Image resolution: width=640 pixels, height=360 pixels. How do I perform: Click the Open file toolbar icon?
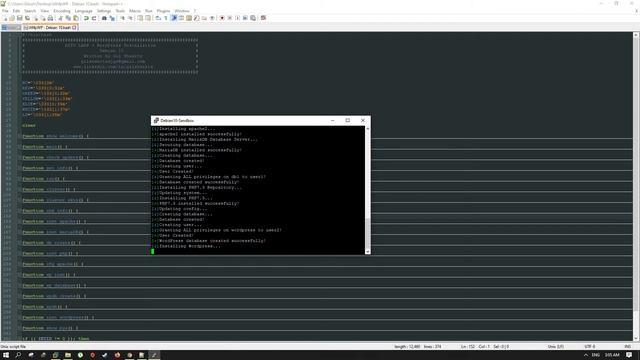[12, 18]
